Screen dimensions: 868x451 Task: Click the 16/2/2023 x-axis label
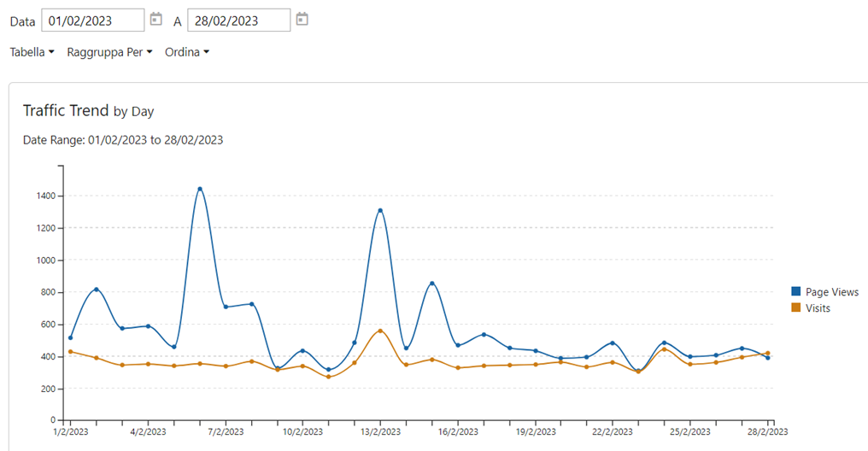coord(458,433)
